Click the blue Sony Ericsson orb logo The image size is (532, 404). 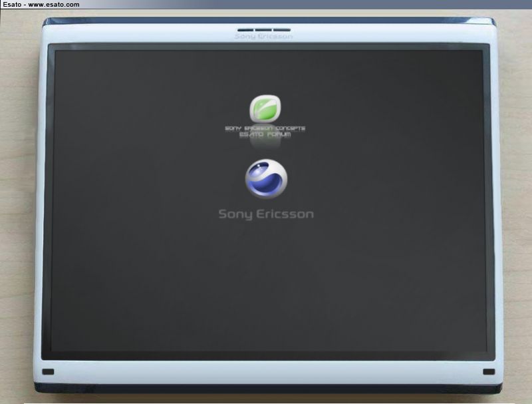point(267,178)
